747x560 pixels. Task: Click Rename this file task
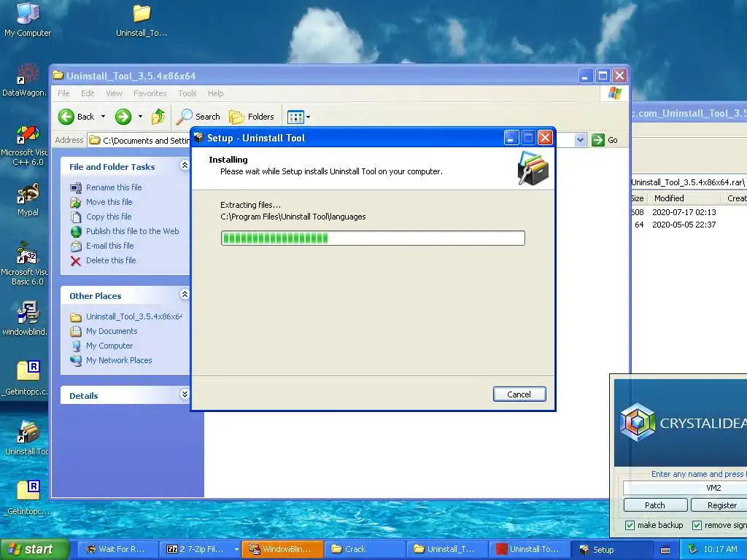tap(113, 187)
